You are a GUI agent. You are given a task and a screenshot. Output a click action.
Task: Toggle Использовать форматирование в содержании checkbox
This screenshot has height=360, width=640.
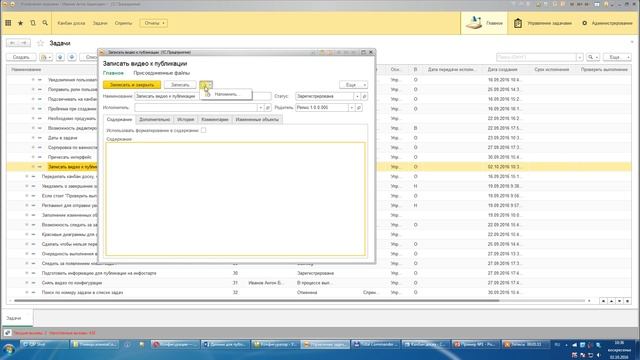[203, 130]
